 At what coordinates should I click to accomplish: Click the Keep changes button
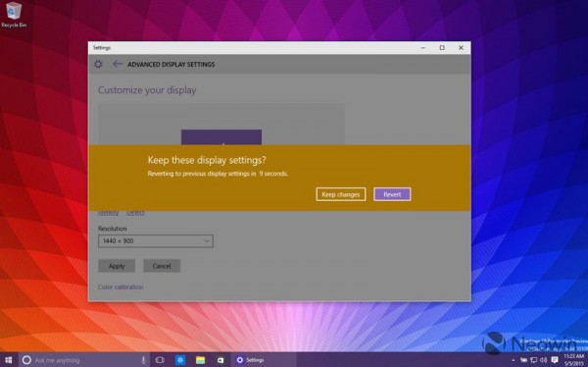pyautogui.click(x=340, y=194)
